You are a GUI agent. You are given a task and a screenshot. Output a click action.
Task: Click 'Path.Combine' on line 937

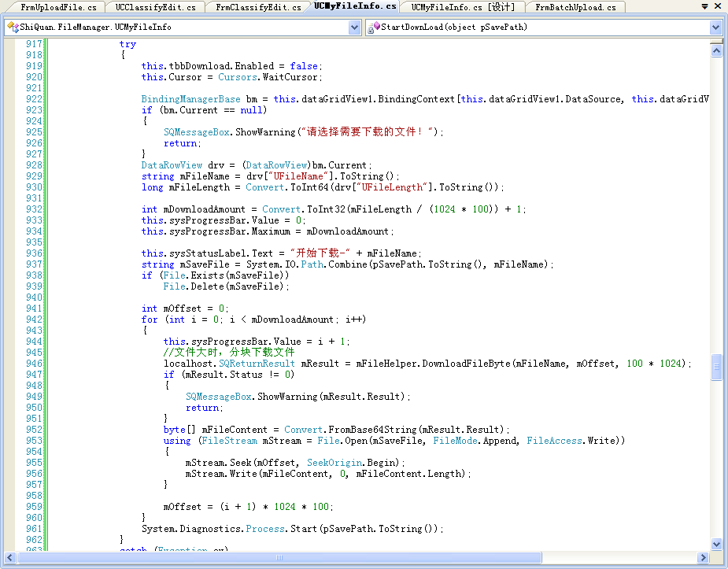click(334, 264)
